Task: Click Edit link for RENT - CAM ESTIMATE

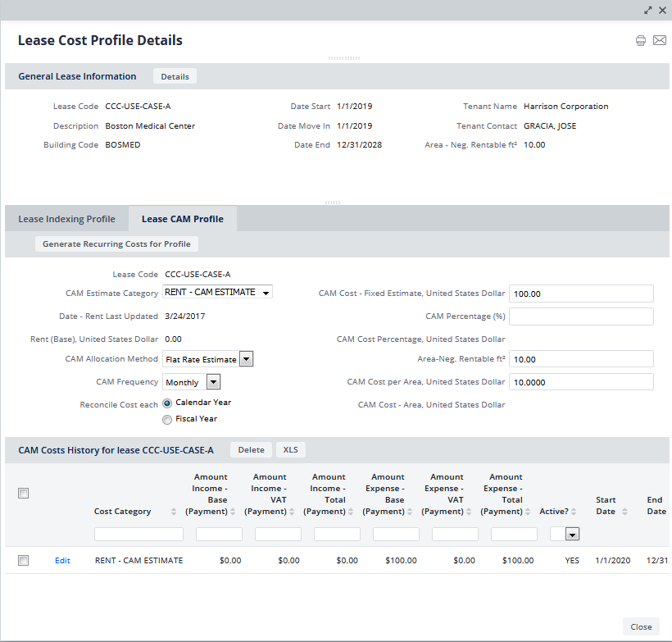Action: point(62,561)
